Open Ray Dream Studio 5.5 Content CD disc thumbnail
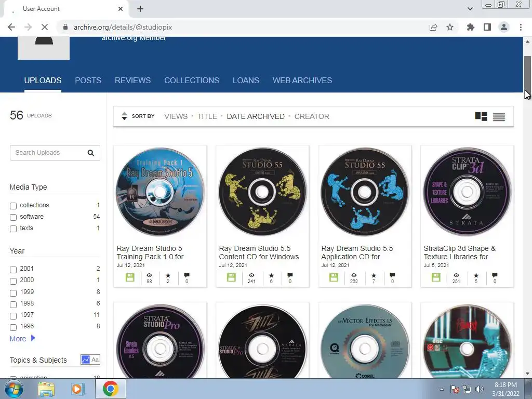The width and height of the screenshot is (532, 399). 262,192
